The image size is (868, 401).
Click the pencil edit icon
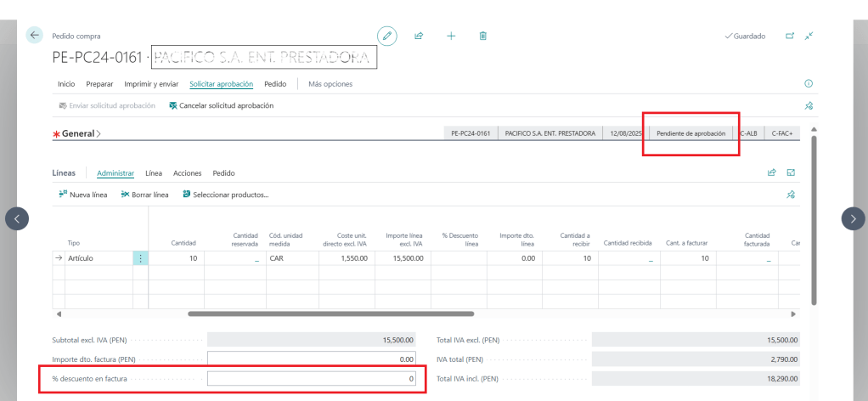387,36
